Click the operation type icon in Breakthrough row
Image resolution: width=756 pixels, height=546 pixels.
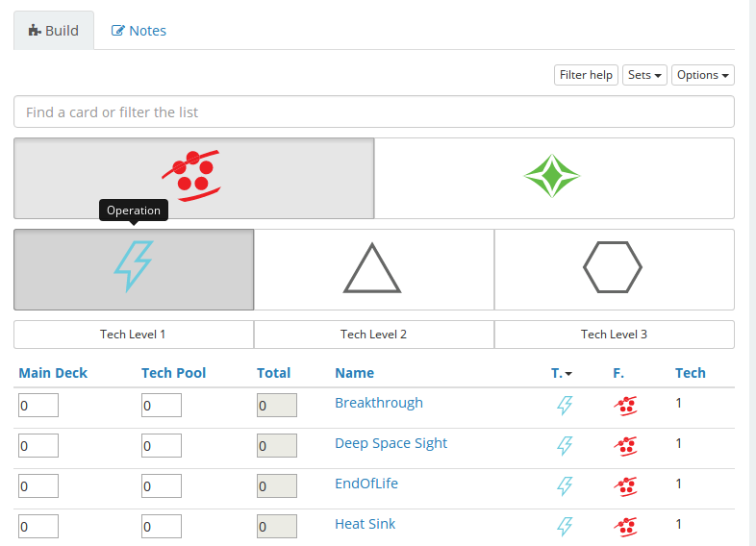(x=565, y=406)
